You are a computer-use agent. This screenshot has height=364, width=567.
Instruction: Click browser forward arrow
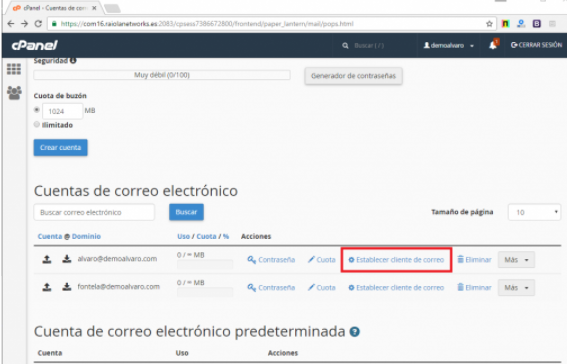pos(24,24)
